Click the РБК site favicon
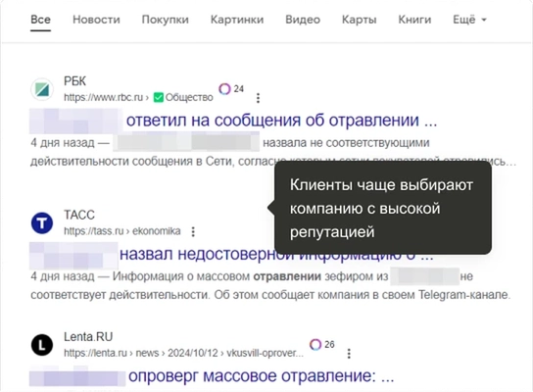The height and width of the screenshot is (392, 533). (42, 90)
